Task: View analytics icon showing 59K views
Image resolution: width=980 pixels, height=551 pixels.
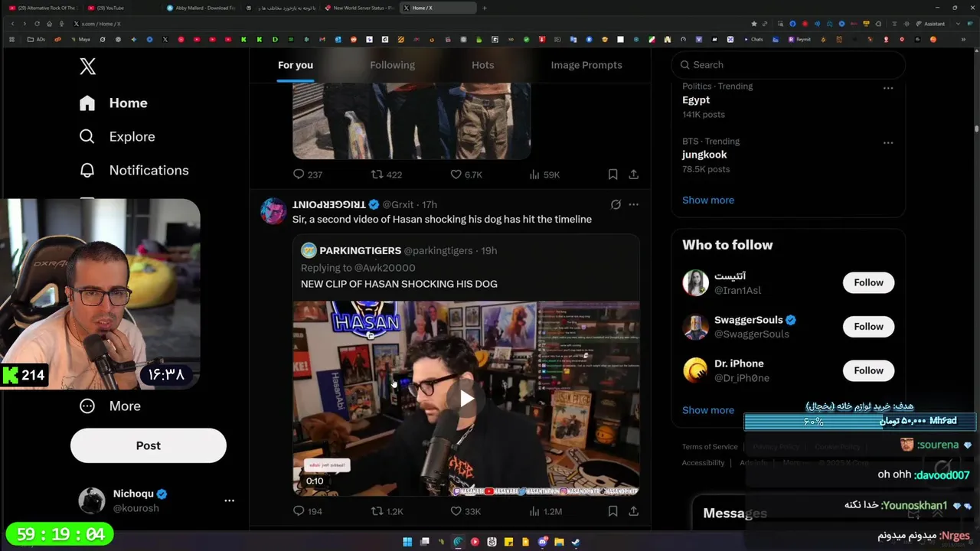Action: (534, 174)
